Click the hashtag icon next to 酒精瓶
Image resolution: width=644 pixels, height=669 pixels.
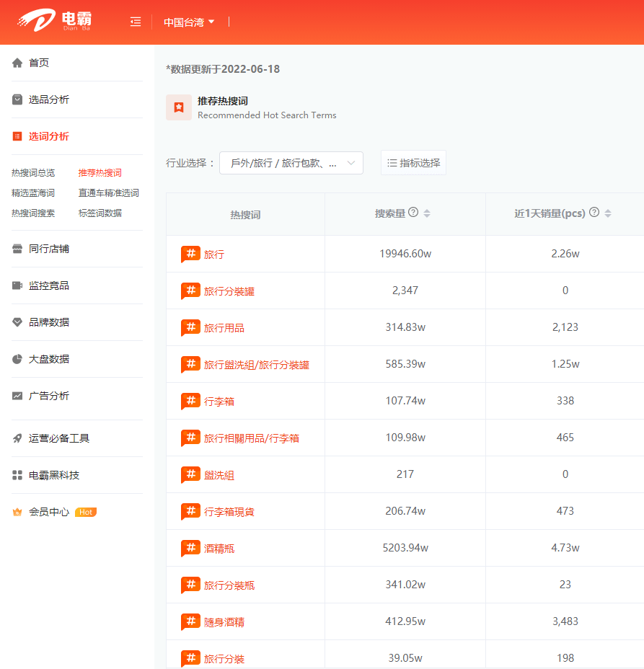coord(190,549)
